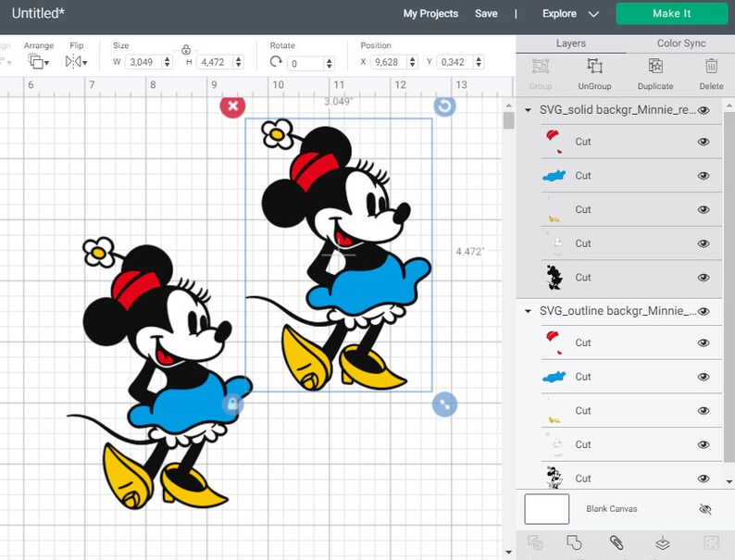Adjust width stepper arrows

click(x=168, y=62)
